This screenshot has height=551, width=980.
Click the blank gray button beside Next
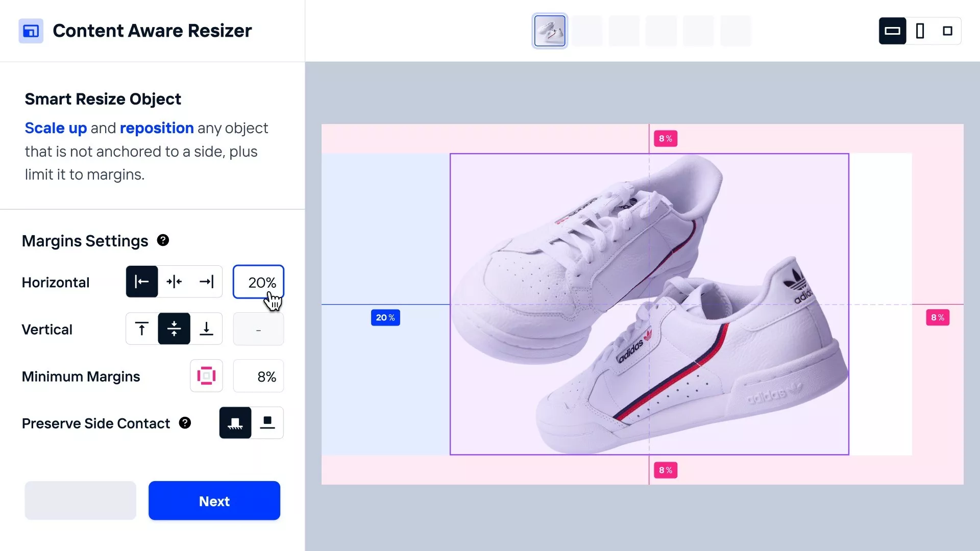pos(81,500)
